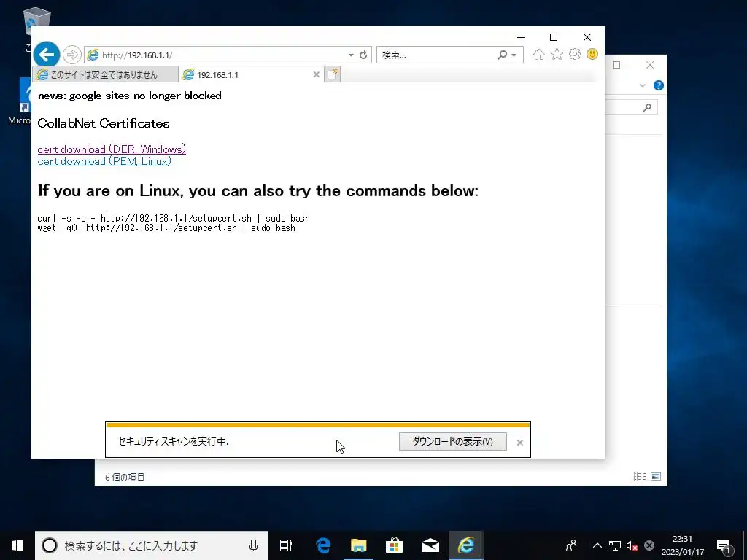
Task: Open the IE tools gear menu
Action: point(575,54)
